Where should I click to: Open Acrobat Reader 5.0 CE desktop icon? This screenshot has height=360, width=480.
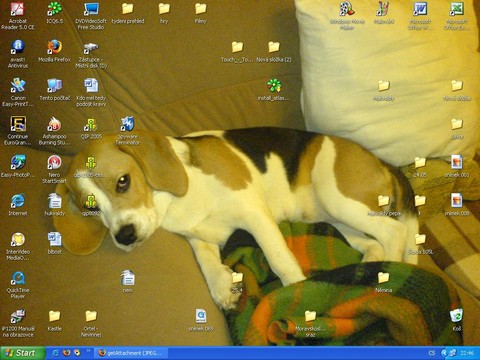tap(18, 15)
